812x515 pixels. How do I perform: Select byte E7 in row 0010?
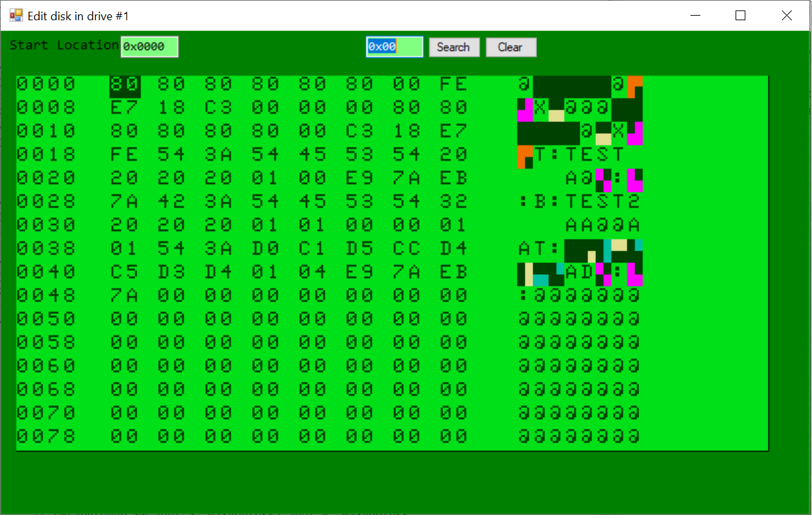[454, 131]
